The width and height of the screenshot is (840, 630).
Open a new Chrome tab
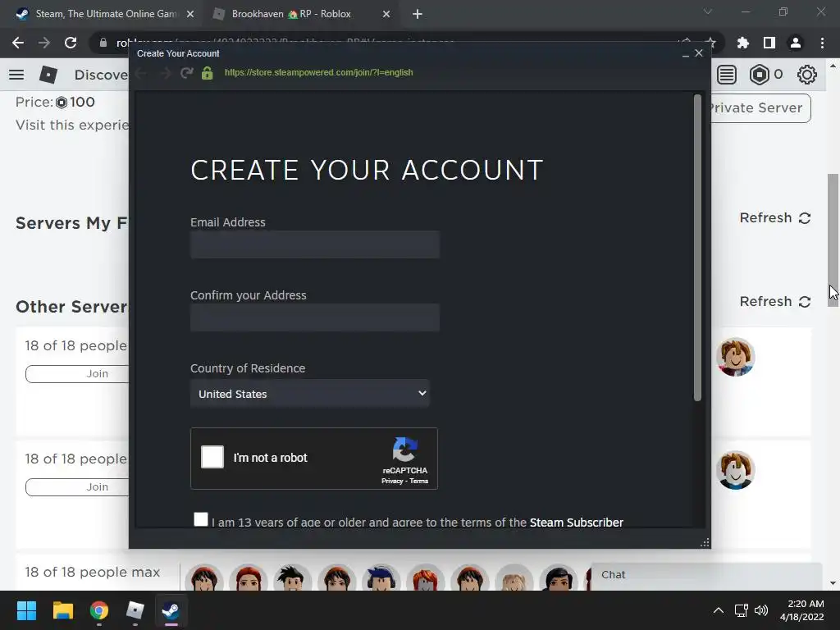click(x=418, y=14)
